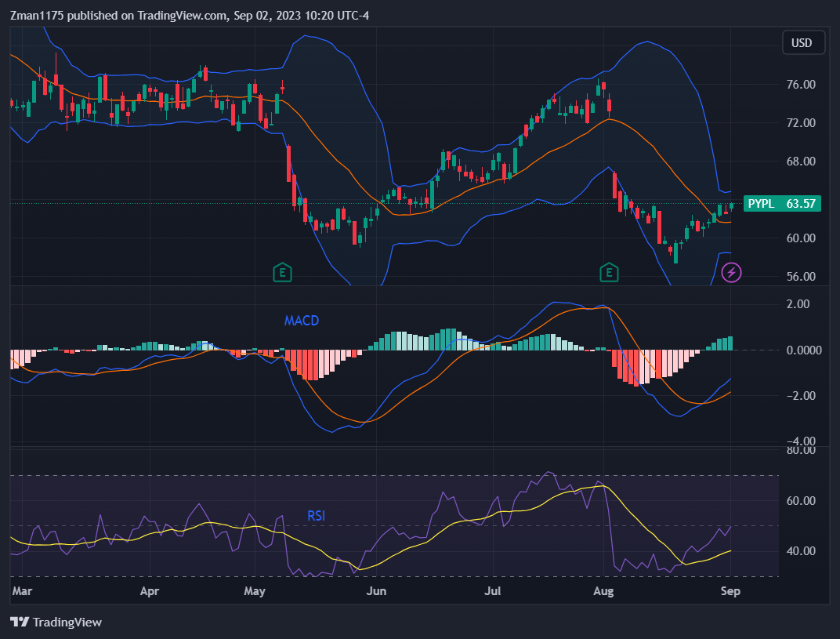
Task: Click the 76.00 price axis value
Action: click(x=801, y=85)
